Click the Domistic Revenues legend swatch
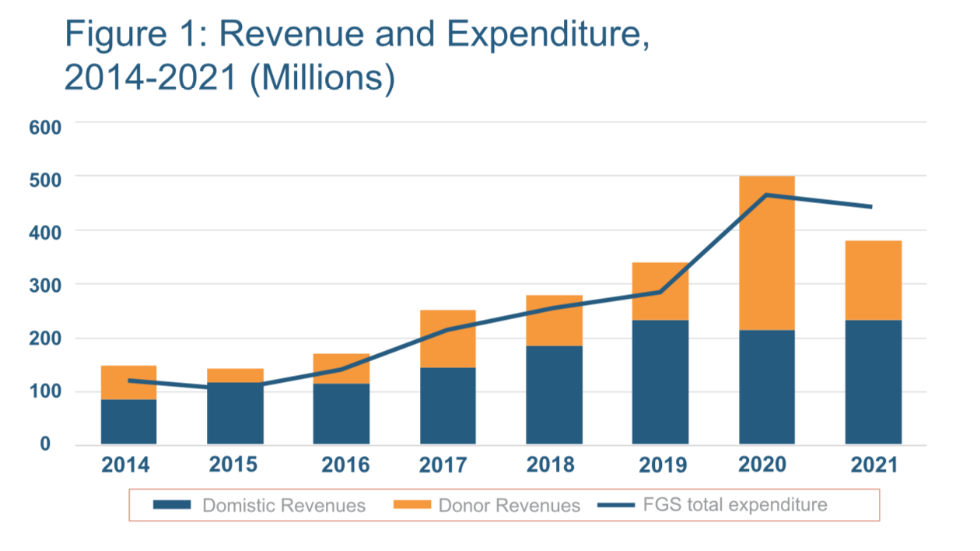The width and height of the screenshot is (980, 551). (x=172, y=505)
